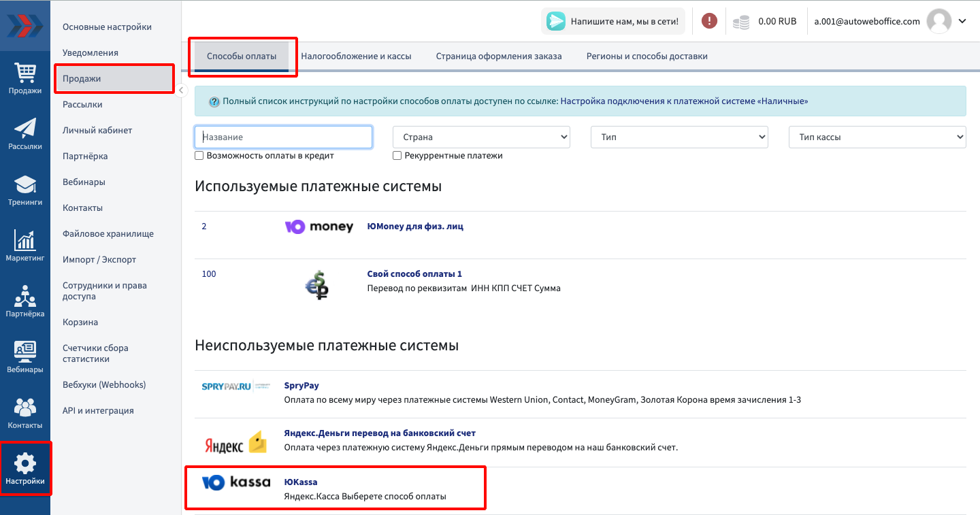Click the Напишите нам, мы в сети button
The width and height of the screenshot is (980, 515).
pyautogui.click(x=613, y=21)
